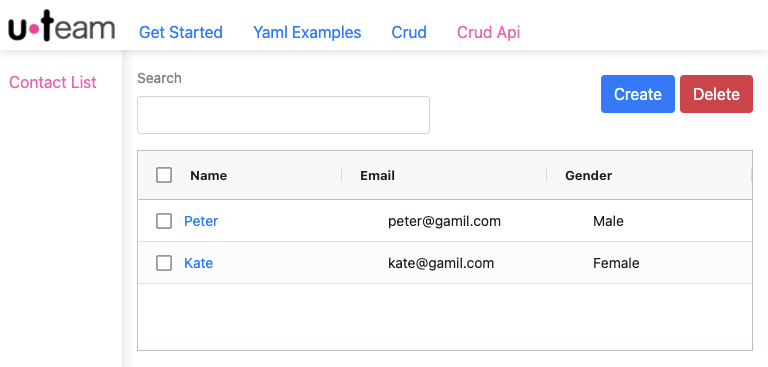Viewport: 768px width, 367px height.
Task: Toggle the select-all header checkbox
Action: [x=164, y=175]
